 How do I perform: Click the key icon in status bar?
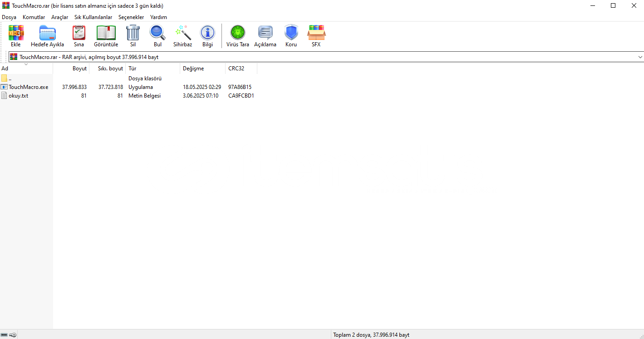click(13, 335)
